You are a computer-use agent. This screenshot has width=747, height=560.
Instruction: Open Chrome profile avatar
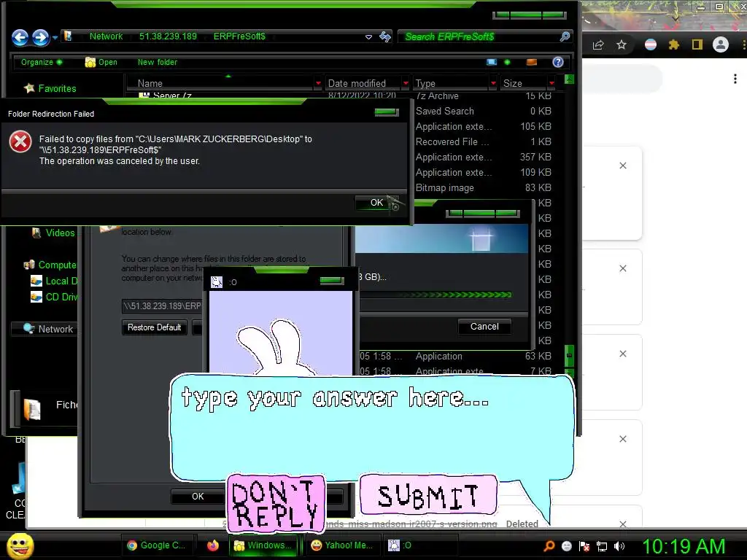[720, 44]
